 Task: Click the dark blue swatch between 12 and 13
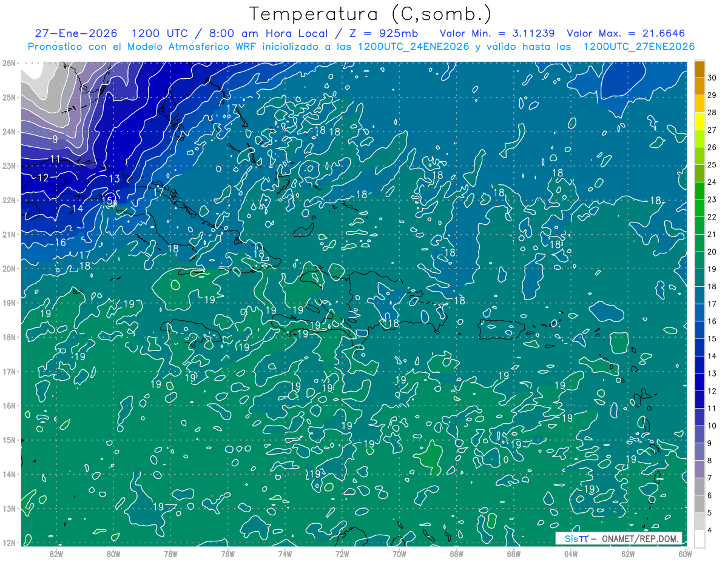tap(699, 382)
